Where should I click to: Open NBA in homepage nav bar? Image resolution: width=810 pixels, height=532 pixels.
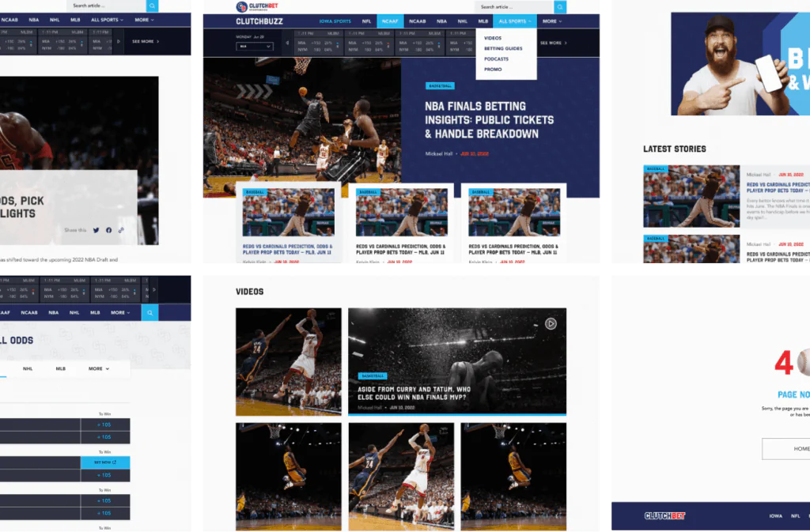click(x=441, y=21)
